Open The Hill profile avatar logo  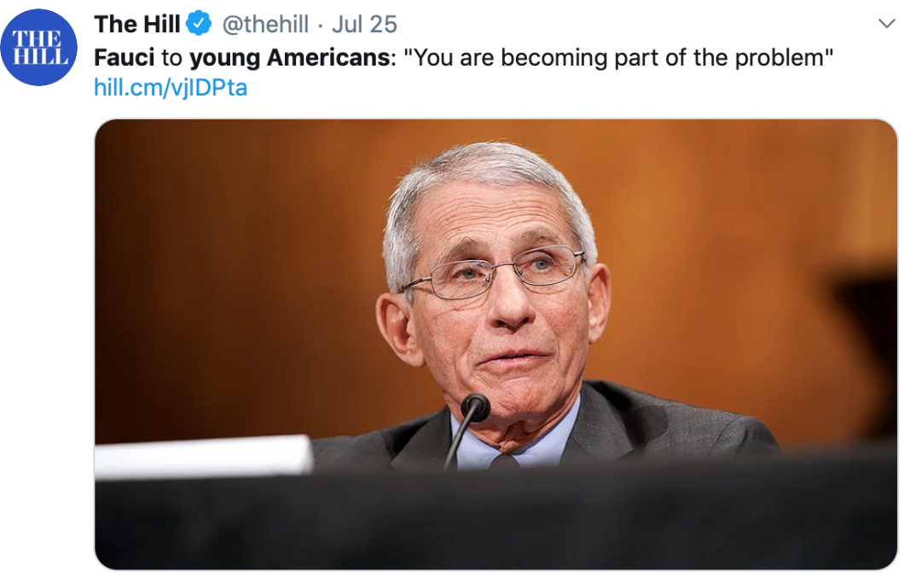click(x=38, y=47)
